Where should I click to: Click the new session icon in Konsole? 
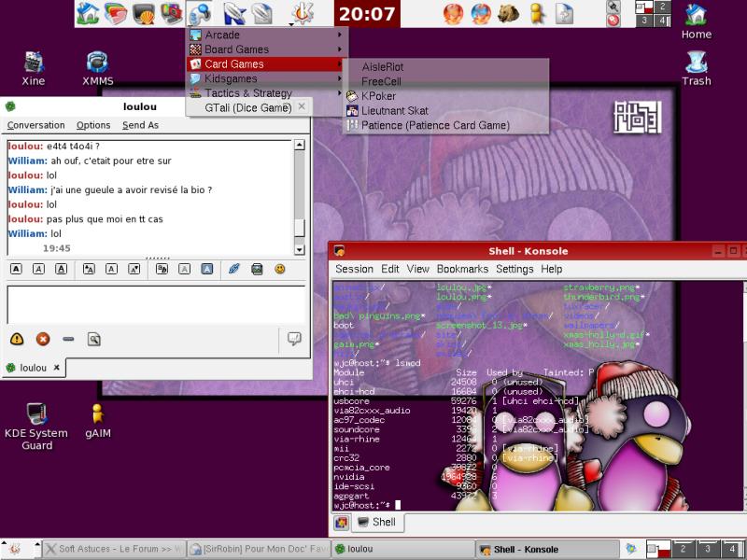pos(341,523)
